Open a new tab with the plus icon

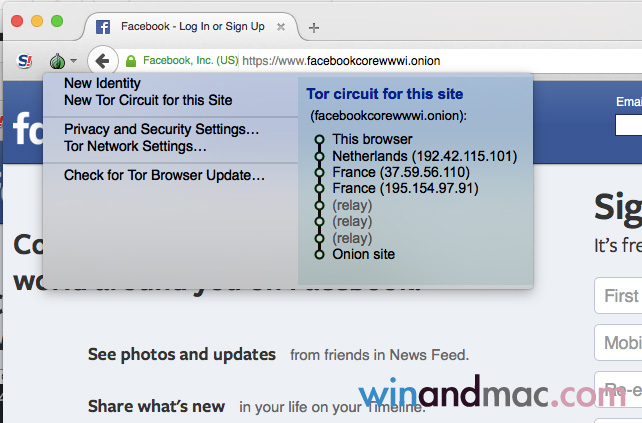[x=314, y=27]
